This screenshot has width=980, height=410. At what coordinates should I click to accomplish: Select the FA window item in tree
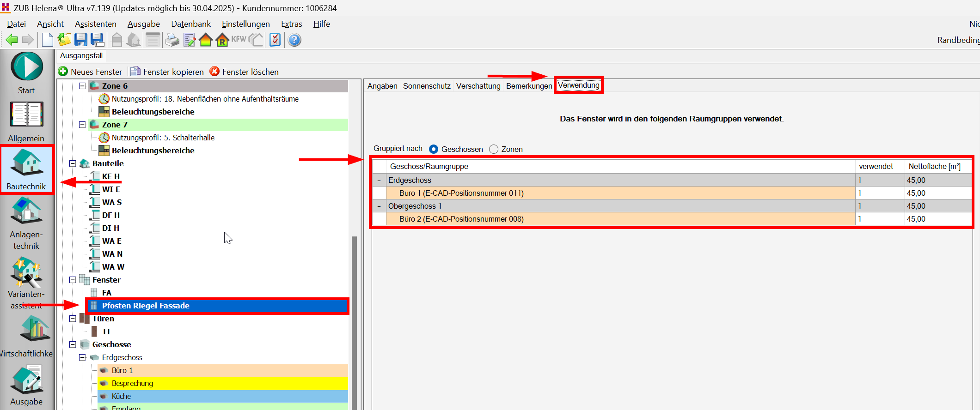107,293
